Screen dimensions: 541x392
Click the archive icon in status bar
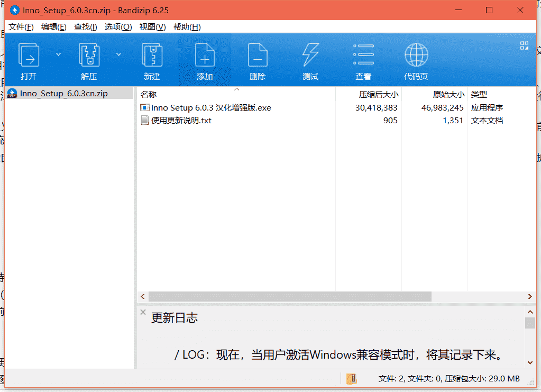click(x=352, y=379)
